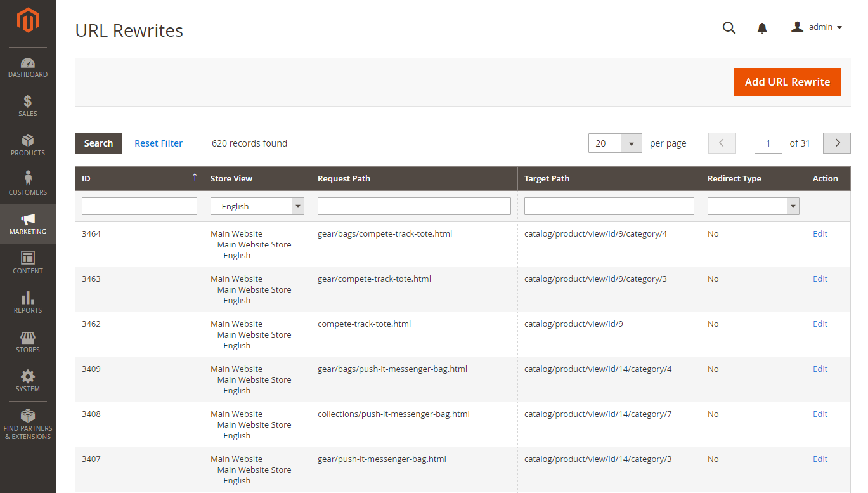The width and height of the screenshot is (868, 493).
Task: Click the current page number field
Action: [x=768, y=143]
